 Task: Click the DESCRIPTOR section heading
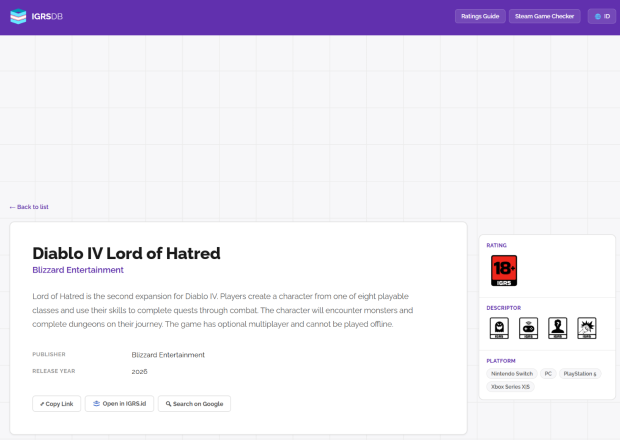[x=503, y=308]
